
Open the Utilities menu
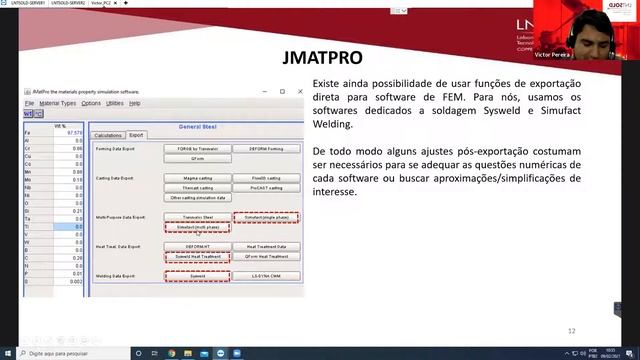[115, 103]
